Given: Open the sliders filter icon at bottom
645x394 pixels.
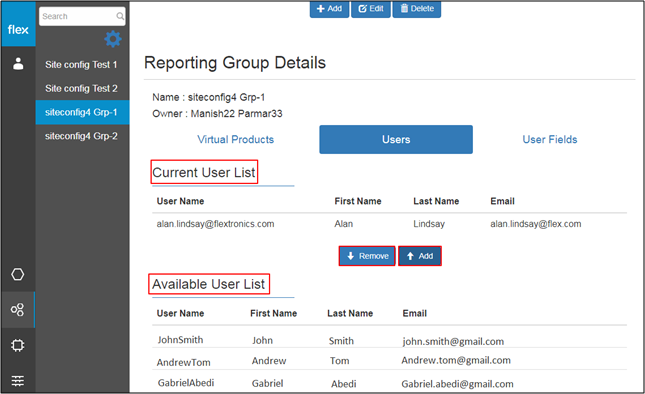Looking at the screenshot, I should click(x=18, y=381).
